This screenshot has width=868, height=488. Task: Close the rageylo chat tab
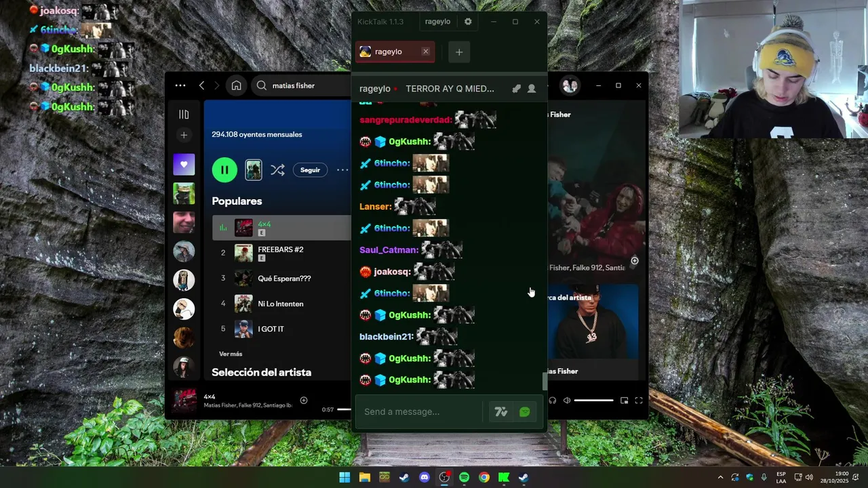point(425,52)
